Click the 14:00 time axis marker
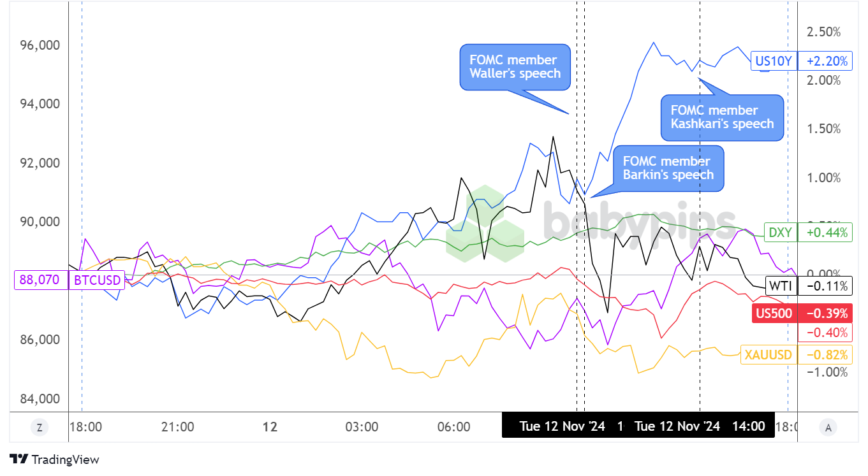This screenshot has height=476, width=868. coord(748,426)
